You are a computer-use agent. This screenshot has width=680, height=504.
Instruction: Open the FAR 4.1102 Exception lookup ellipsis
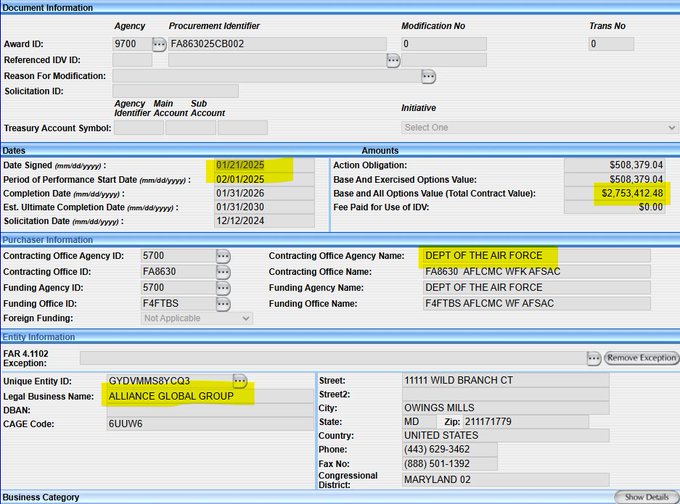[593, 358]
